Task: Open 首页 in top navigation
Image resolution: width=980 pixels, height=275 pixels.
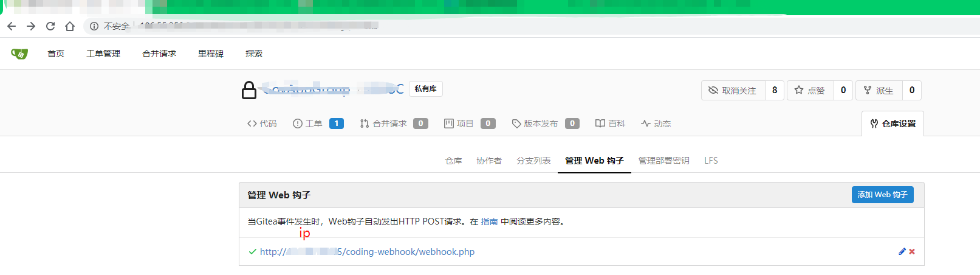Action: [x=56, y=54]
